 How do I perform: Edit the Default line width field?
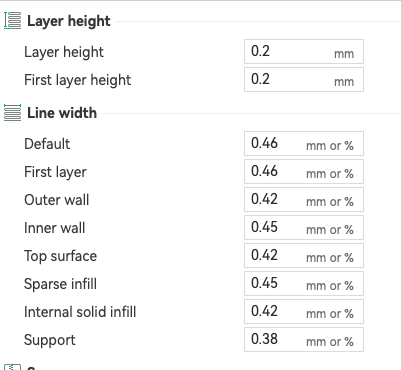click(304, 144)
